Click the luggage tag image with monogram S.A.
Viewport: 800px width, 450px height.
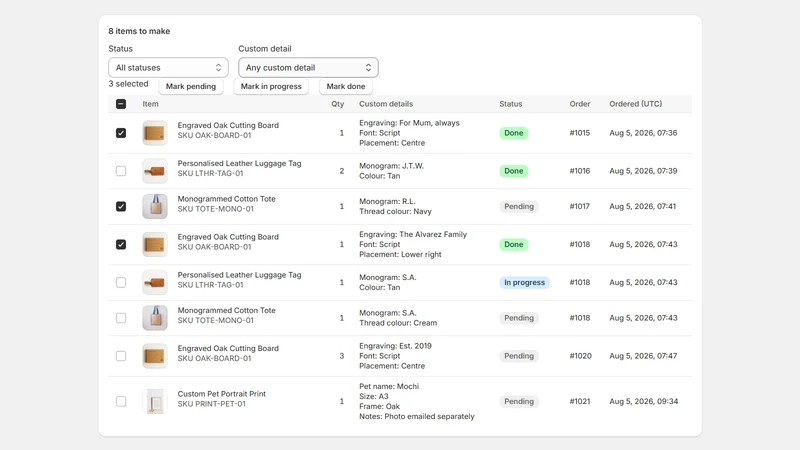click(x=155, y=283)
